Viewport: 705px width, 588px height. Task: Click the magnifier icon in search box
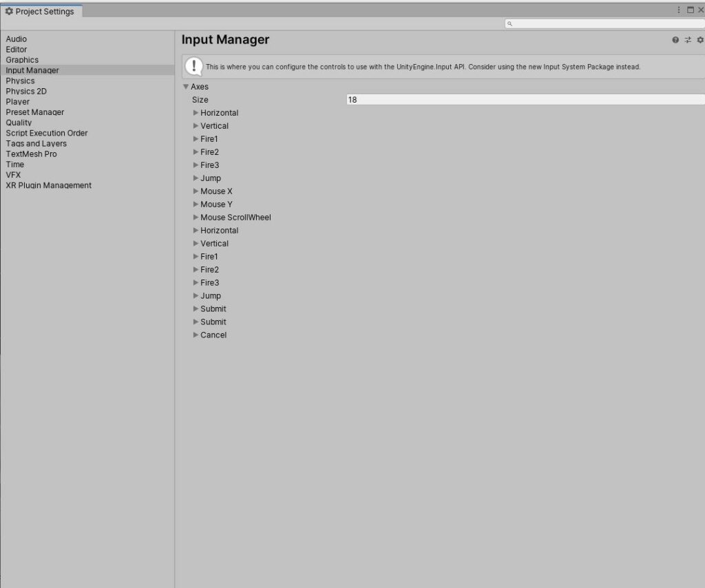tap(509, 23)
